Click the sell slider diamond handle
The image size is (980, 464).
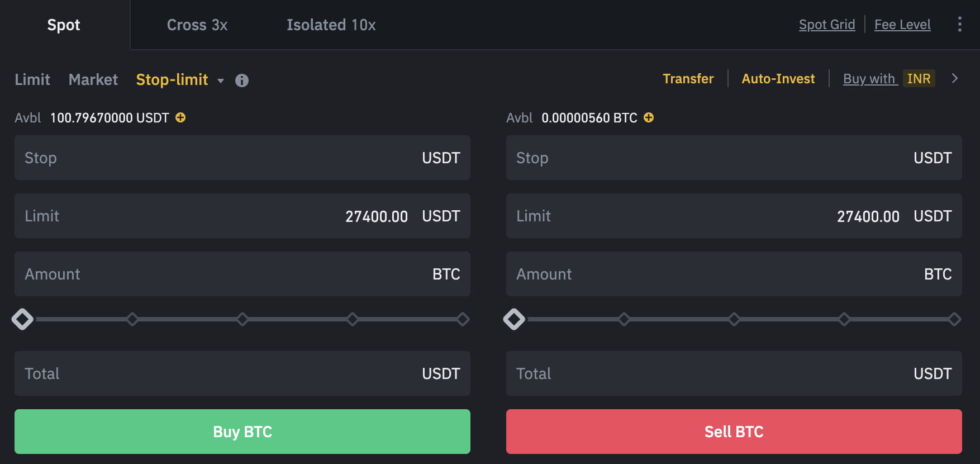(x=513, y=319)
